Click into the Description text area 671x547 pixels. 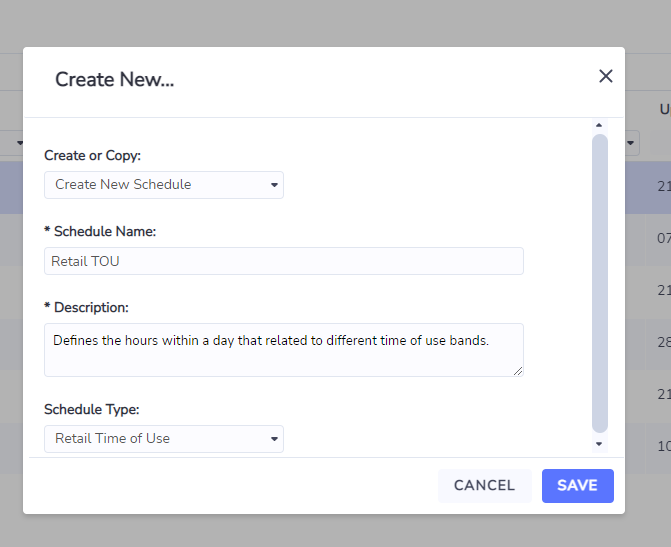tap(284, 350)
